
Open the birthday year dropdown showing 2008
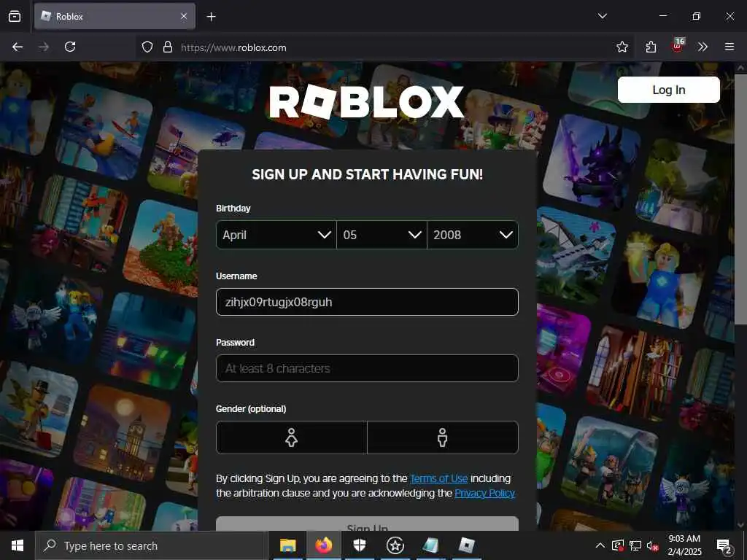[x=473, y=235]
